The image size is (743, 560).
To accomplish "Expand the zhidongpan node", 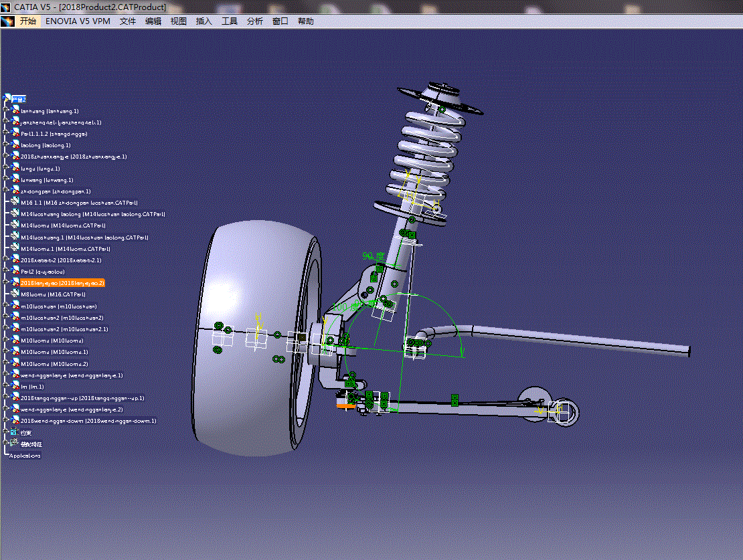I will pyautogui.click(x=5, y=190).
